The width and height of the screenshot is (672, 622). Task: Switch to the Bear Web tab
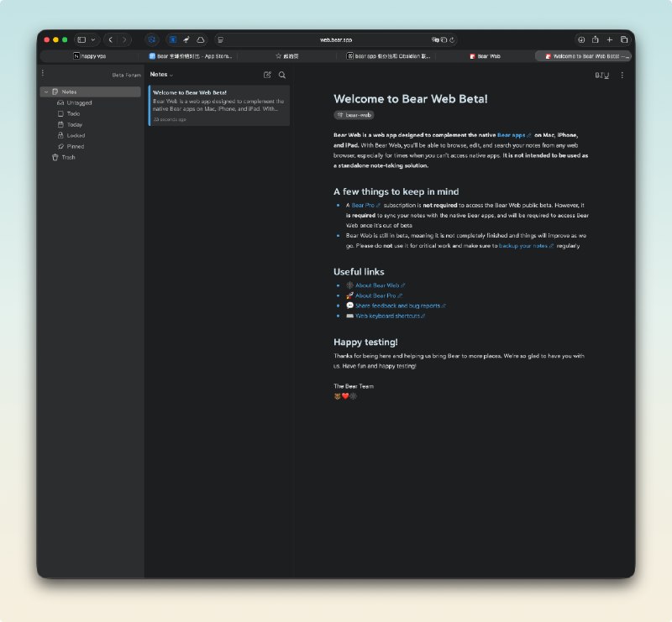coord(486,56)
